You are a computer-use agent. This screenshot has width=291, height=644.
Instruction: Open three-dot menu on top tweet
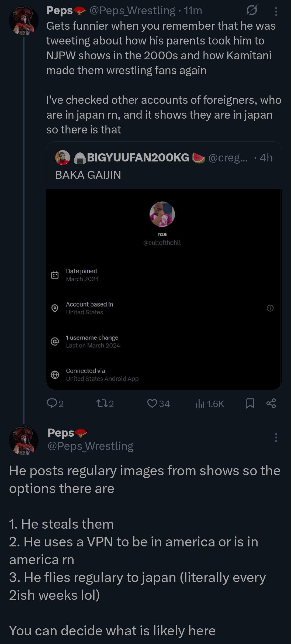tap(276, 11)
